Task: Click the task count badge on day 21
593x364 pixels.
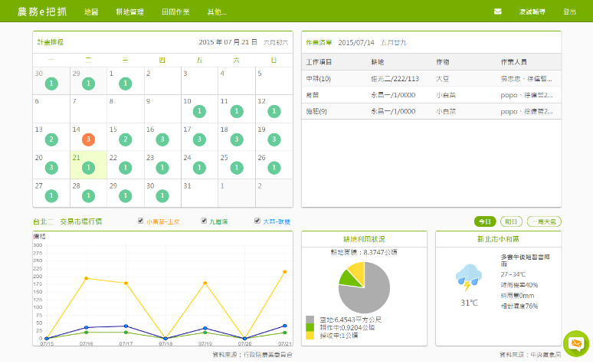Action: point(88,167)
